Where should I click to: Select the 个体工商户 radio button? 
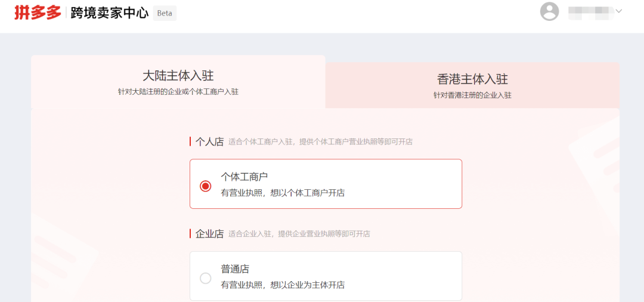click(x=206, y=186)
